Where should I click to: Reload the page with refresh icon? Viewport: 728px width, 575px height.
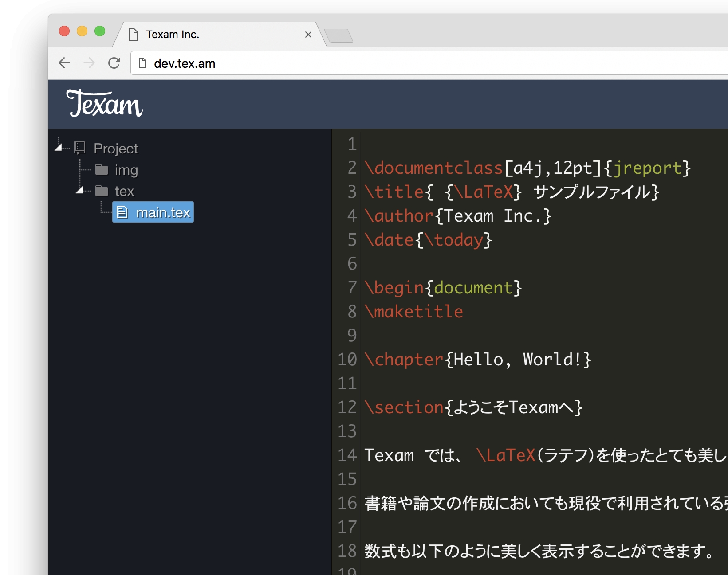click(114, 63)
